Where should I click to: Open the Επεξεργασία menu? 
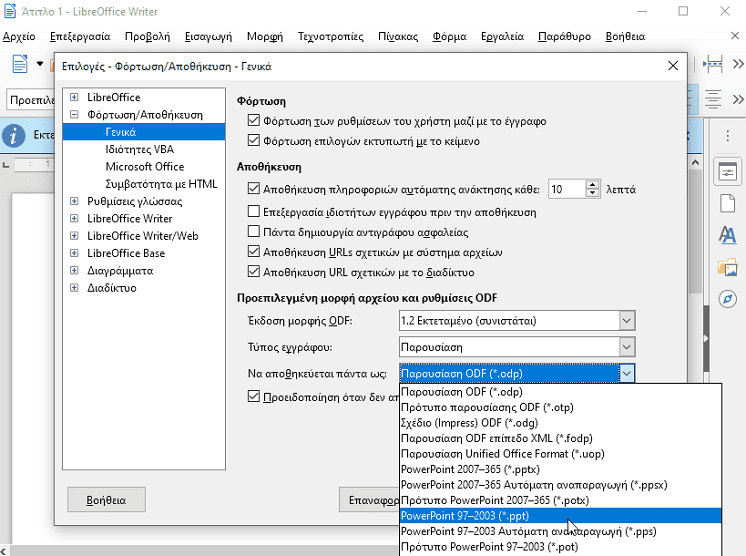80,37
